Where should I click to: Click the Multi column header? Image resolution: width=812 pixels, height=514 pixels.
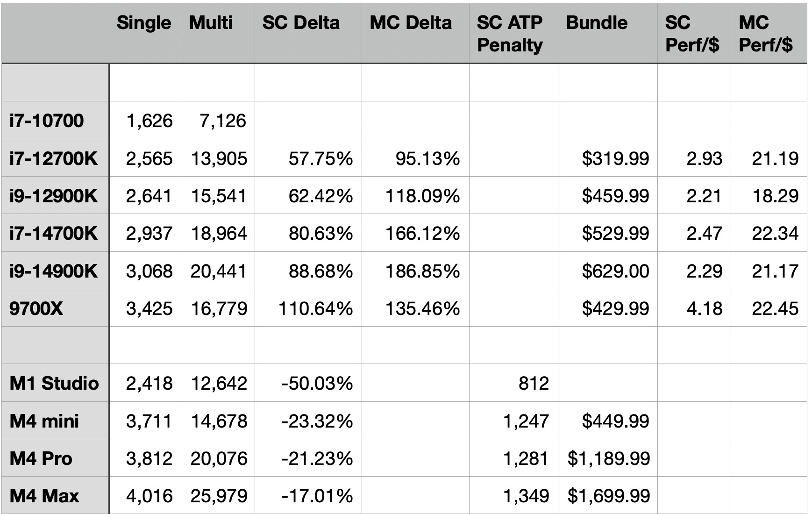(211, 23)
